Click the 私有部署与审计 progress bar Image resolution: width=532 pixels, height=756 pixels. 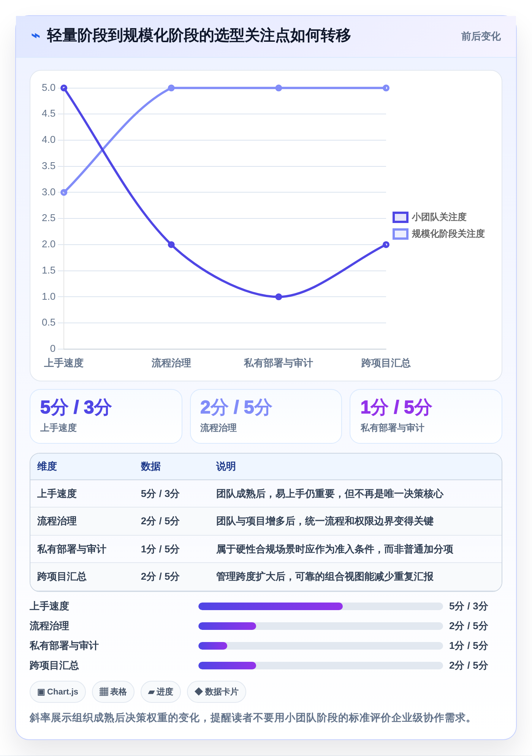(321, 646)
